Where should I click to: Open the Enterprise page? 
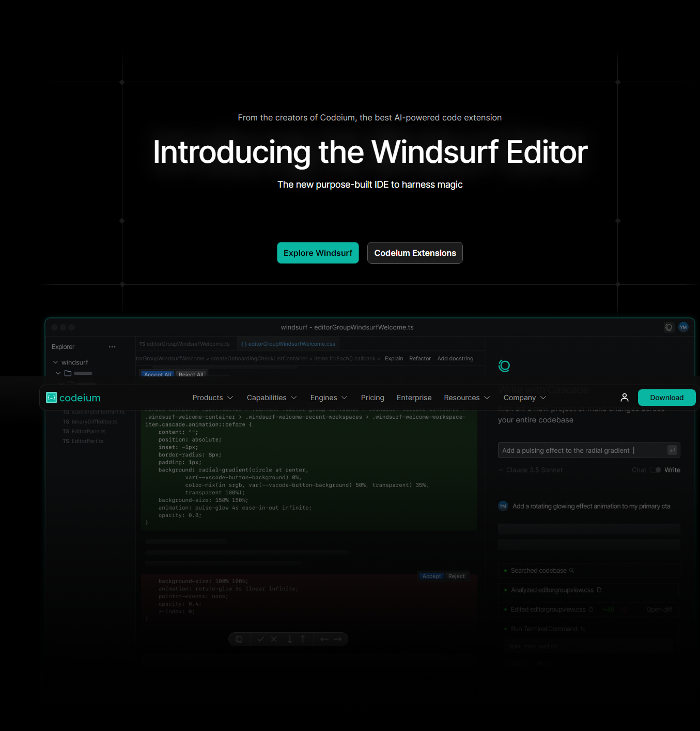tap(414, 398)
